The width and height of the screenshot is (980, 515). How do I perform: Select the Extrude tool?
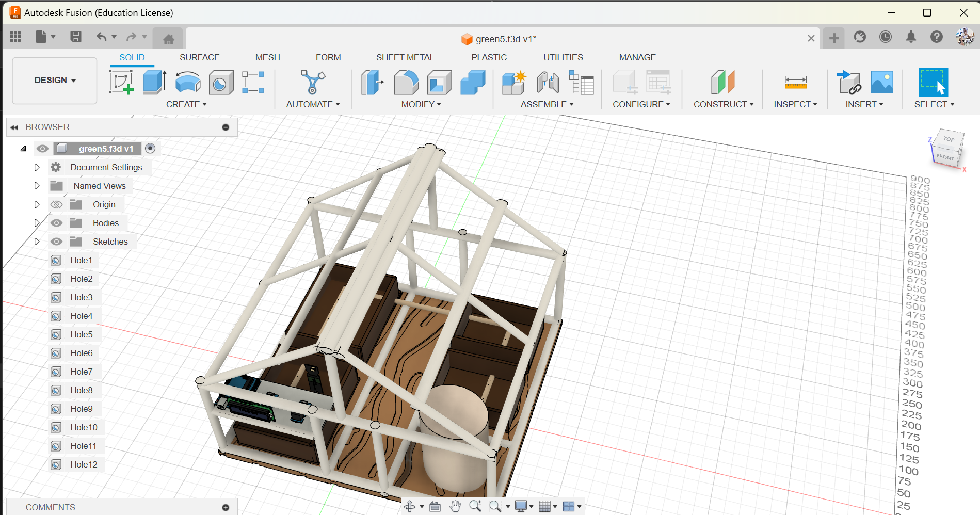point(154,82)
